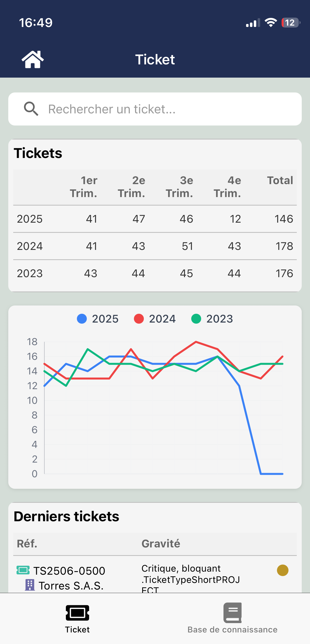Tap the teal ticket icon beside TS2506-0500
Screen dimensions: 310x644
(23, 570)
